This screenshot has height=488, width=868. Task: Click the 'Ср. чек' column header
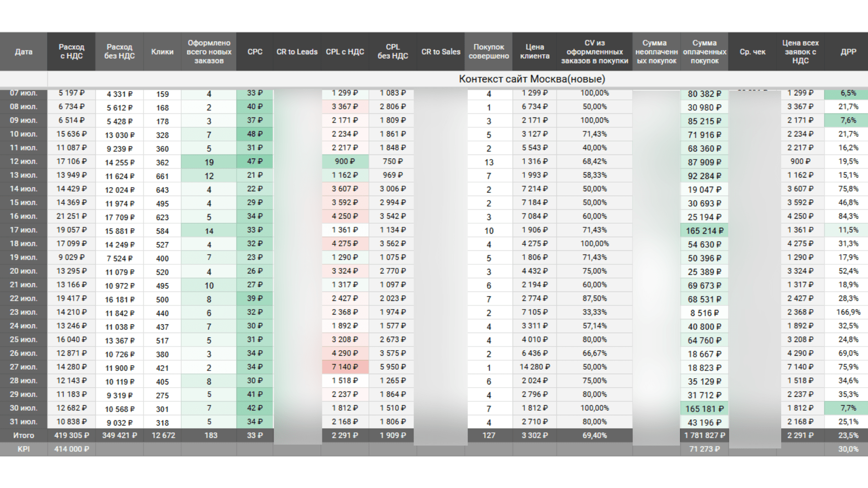(752, 52)
